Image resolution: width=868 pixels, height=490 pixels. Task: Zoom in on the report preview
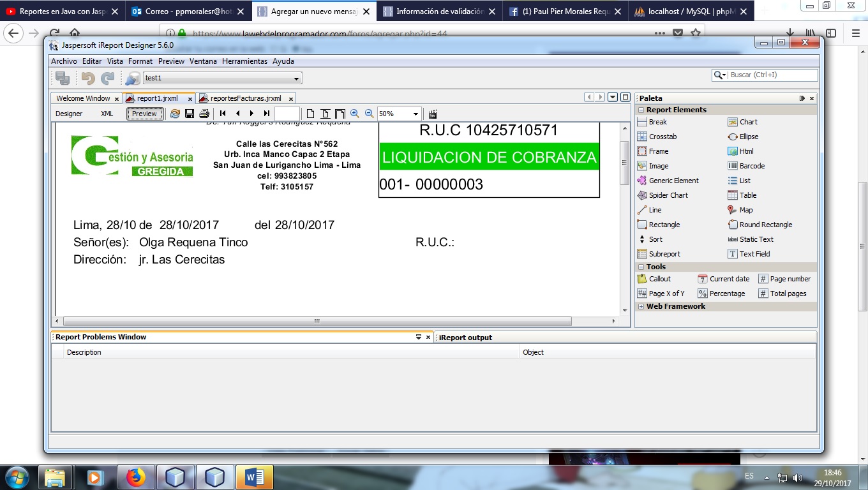tap(355, 114)
